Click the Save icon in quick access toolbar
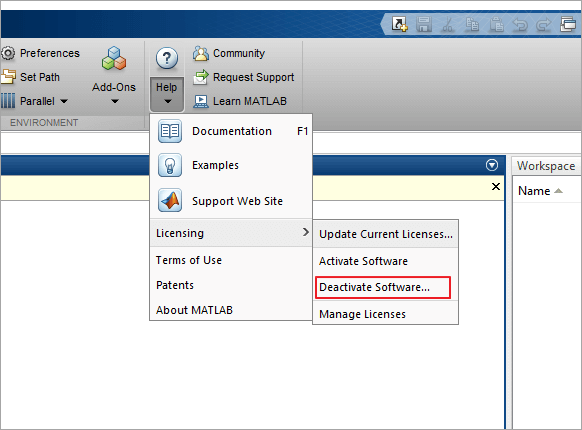This screenshot has width=582, height=430. coord(424,25)
